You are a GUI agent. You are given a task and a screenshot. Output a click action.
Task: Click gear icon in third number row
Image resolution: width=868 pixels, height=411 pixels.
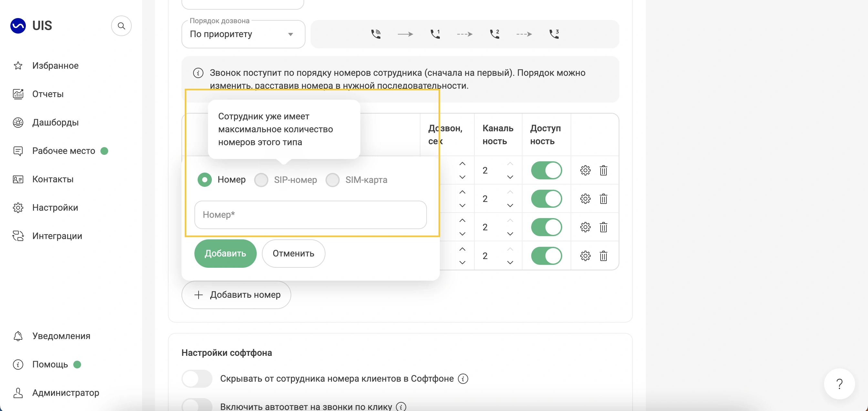(x=585, y=227)
